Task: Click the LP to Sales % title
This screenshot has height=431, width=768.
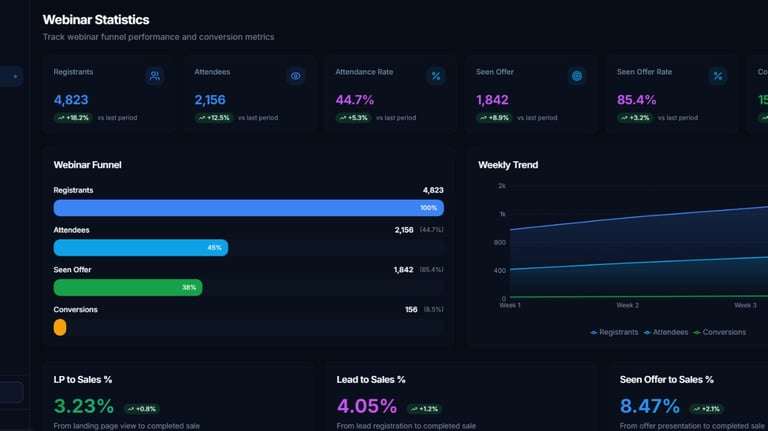Action: 83,380
